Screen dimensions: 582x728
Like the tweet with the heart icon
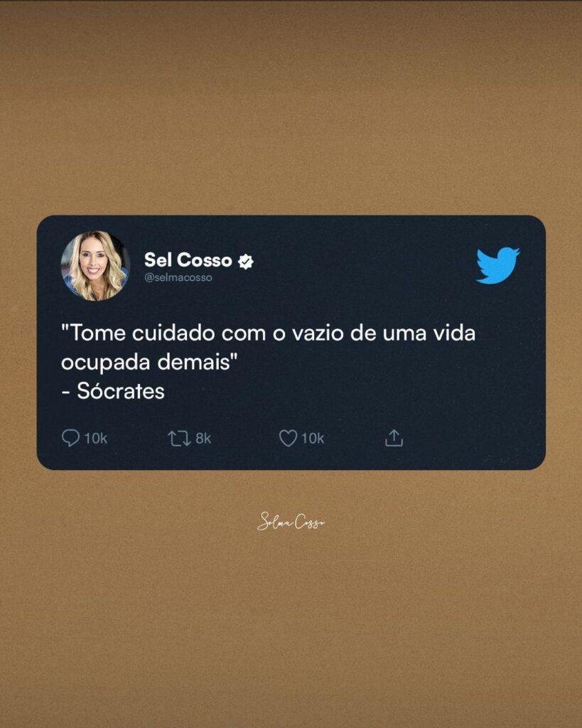tap(288, 438)
